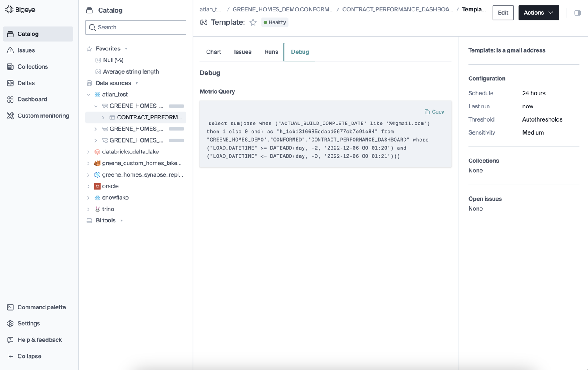Select the snowflake data source
The height and width of the screenshot is (370, 588).
[115, 198]
